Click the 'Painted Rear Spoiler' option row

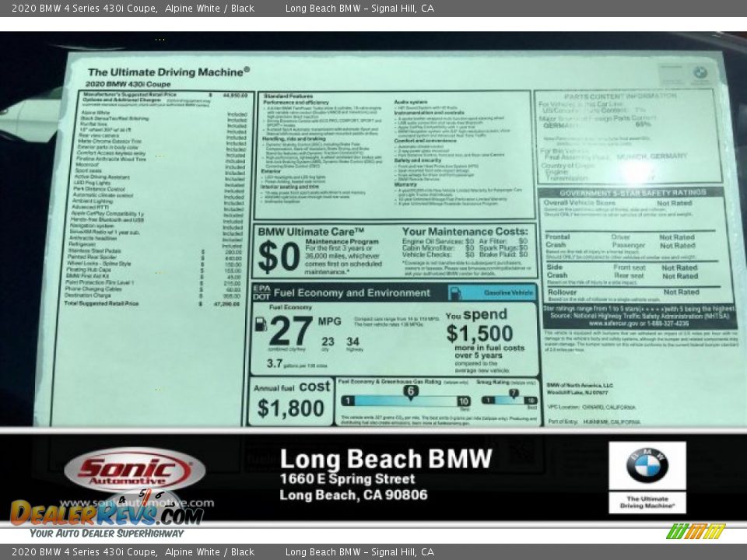[x=154, y=257]
